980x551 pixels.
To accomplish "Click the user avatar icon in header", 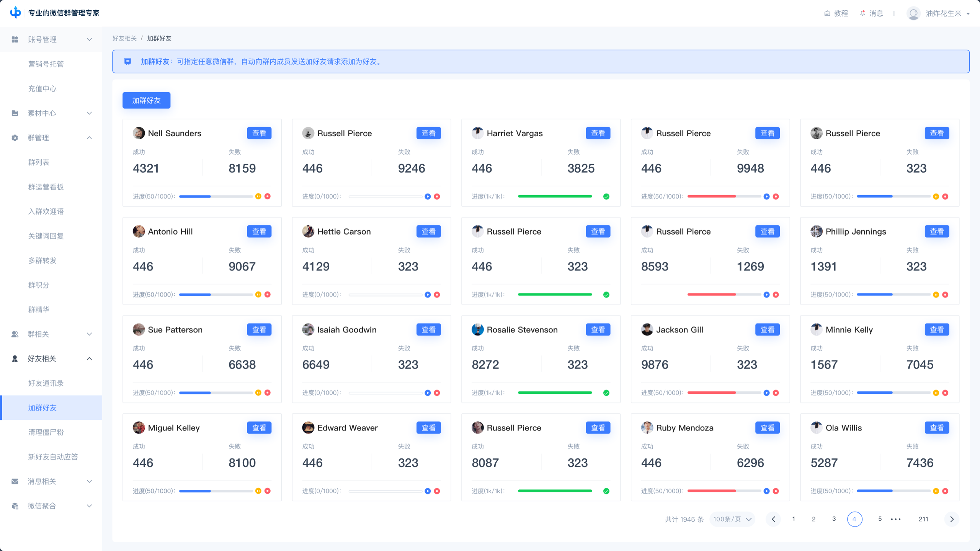I will 913,13.
